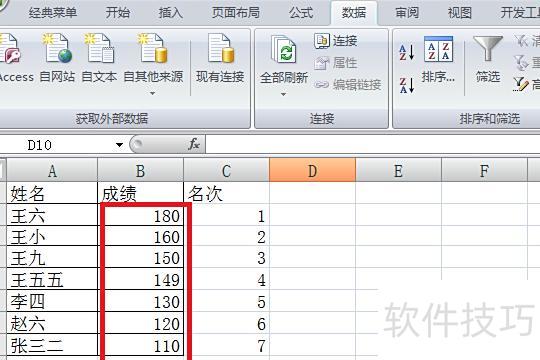This screenshot has width=540, height=360.
Task: Switch to the 公式 tab
Action: (301, 13)
